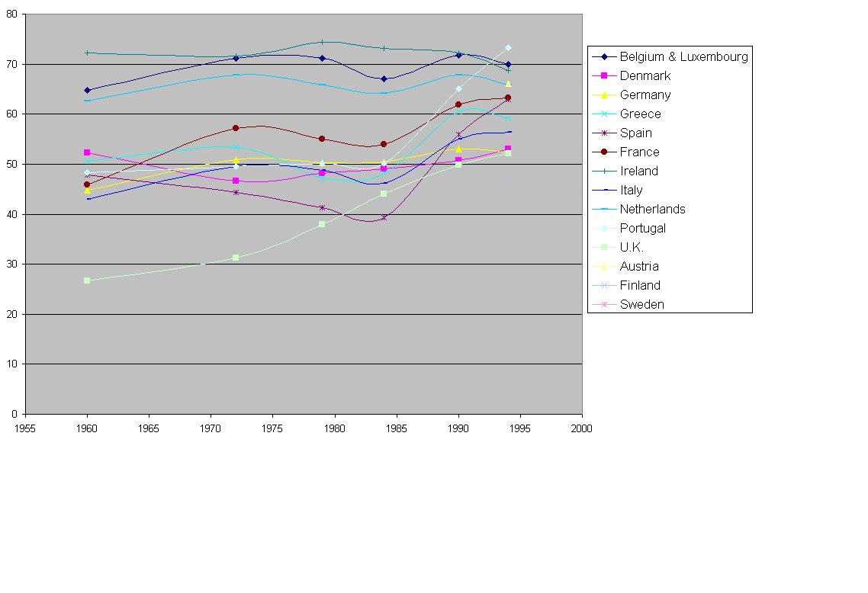Select the Portugal data point at 1990

click(458, 89)
